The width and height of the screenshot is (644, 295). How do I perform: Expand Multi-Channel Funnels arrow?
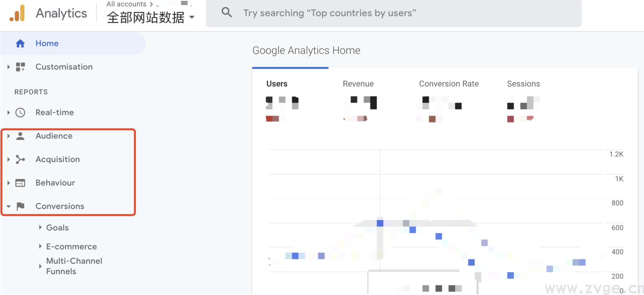point(40,266)
